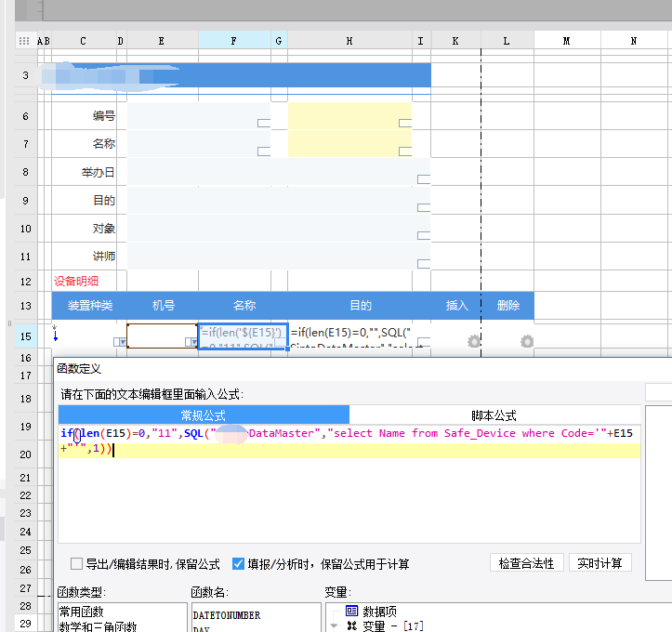Viewport: 672px width, 632px height.
Task: Open dropdown arrow in cell E15
Action: [191, 342]
